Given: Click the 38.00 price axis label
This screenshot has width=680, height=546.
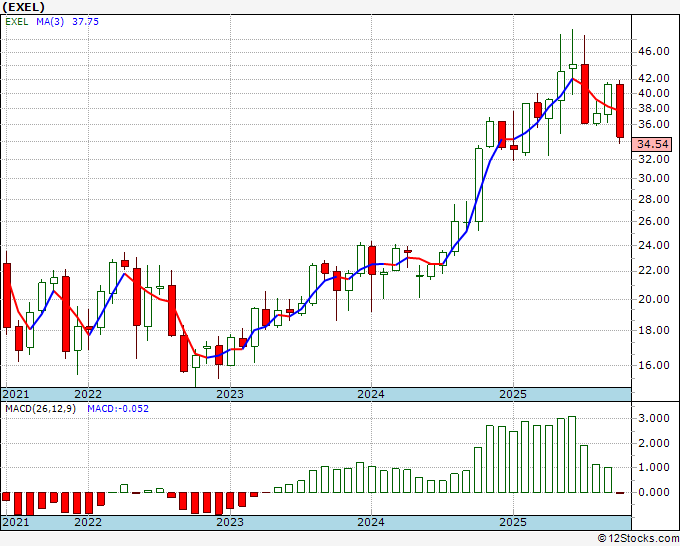Looking at the screenshot, I should coord(654,108).
